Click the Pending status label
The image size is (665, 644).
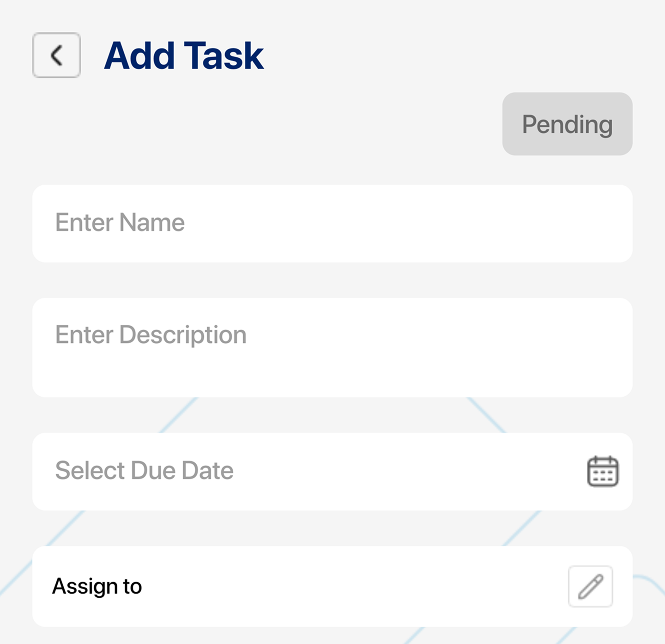567,125
